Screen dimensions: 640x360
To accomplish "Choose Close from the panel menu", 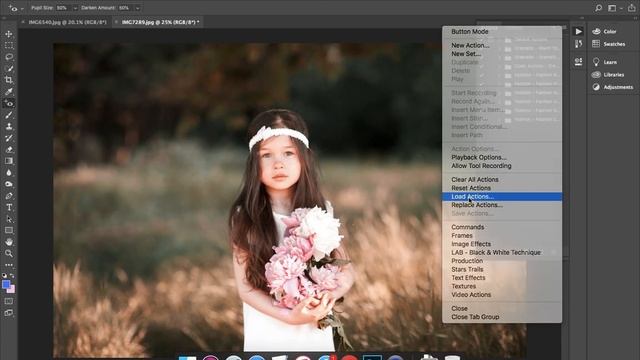I will (x=459, y=309).
